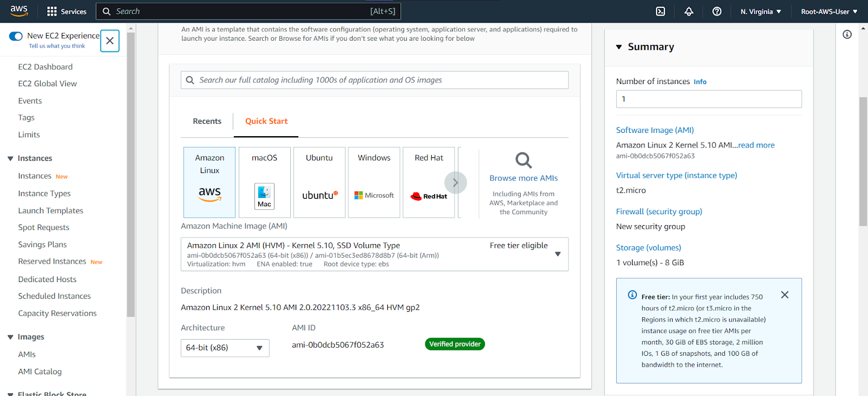868x396 pixels.
Task: Click the AMI ID value ami-0b0dcb5067f052a63
Action: pyautogui.click(x=338, y=345)
